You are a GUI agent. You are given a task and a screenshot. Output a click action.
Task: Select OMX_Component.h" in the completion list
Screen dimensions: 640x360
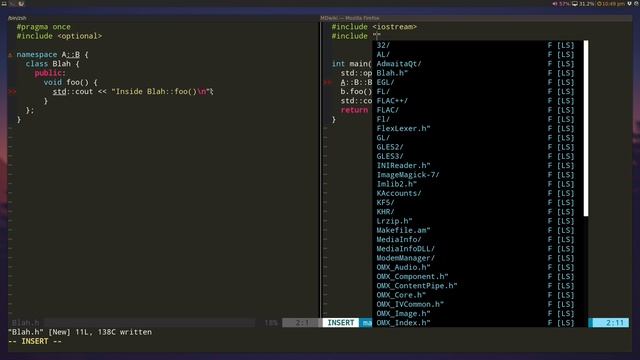click(x=478, y=277)
